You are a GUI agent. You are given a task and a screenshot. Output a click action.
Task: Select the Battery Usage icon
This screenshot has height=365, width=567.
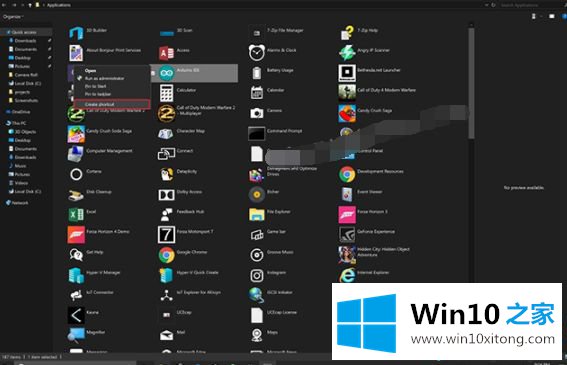(x=256, y=73)
